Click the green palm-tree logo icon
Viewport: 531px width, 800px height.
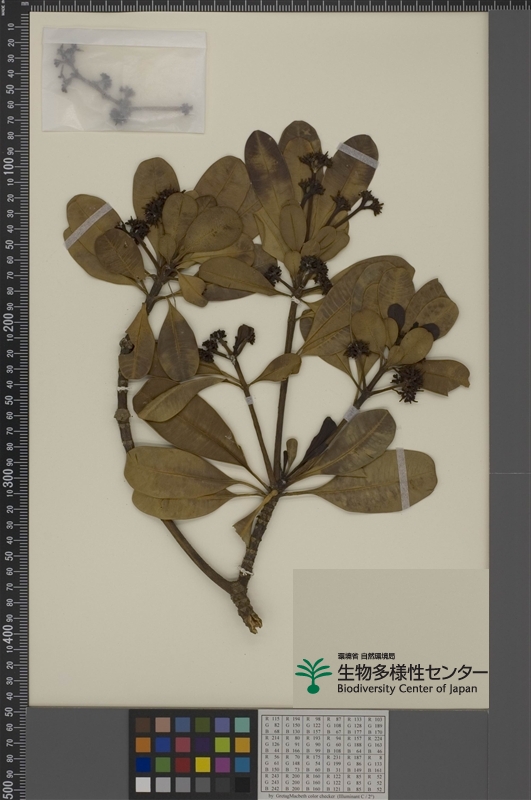(x=313, y=675)
